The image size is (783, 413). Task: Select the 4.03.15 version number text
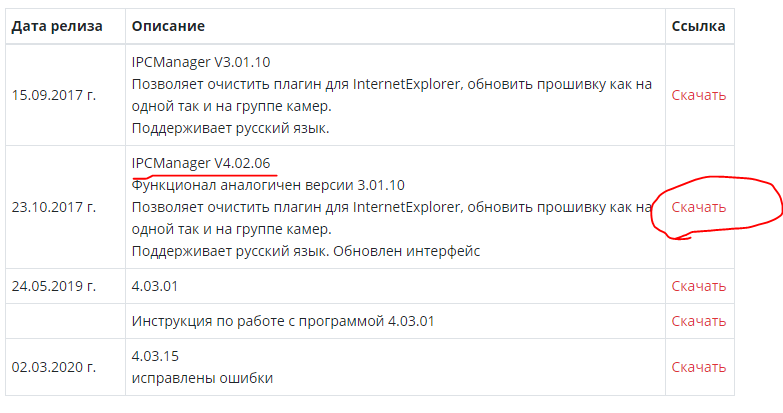click(155, 356)
